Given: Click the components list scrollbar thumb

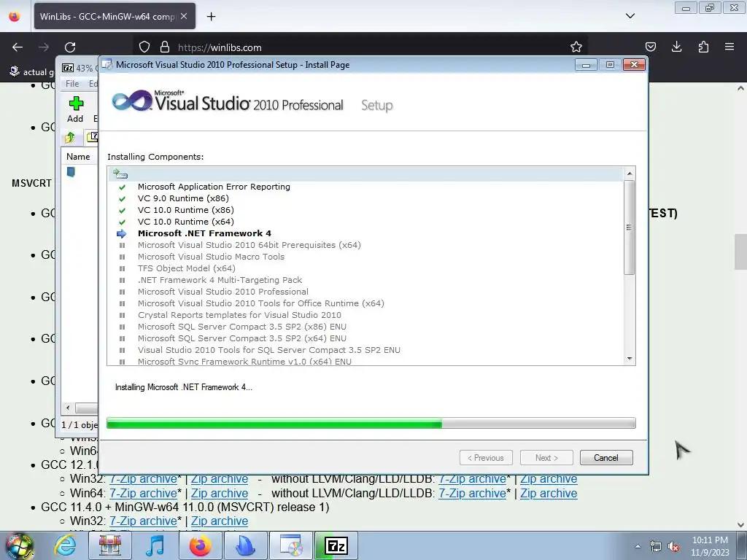Looking at the screenshot, I should click(629, 227).
